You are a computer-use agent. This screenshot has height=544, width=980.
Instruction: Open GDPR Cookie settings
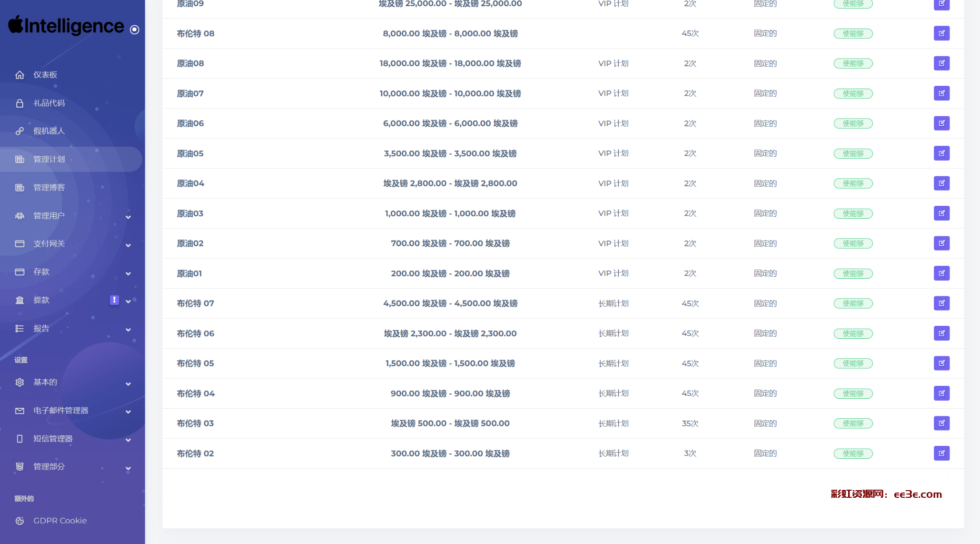pos(71,521)
